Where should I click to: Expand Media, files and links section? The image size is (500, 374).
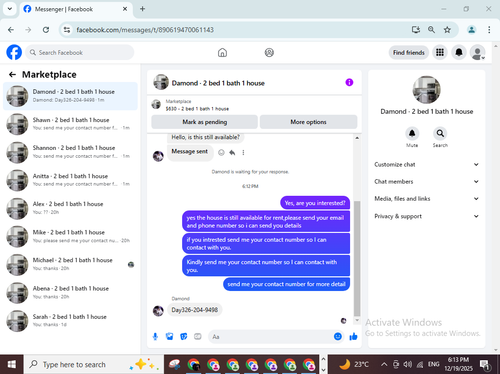click(x=427, y=199)
